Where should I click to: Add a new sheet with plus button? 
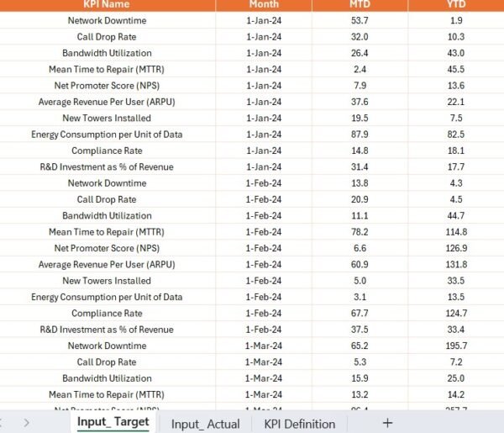(387, 423)
